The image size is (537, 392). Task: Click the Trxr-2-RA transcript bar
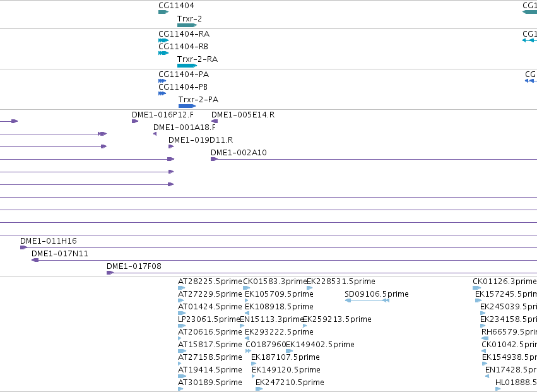pos(187,66)
